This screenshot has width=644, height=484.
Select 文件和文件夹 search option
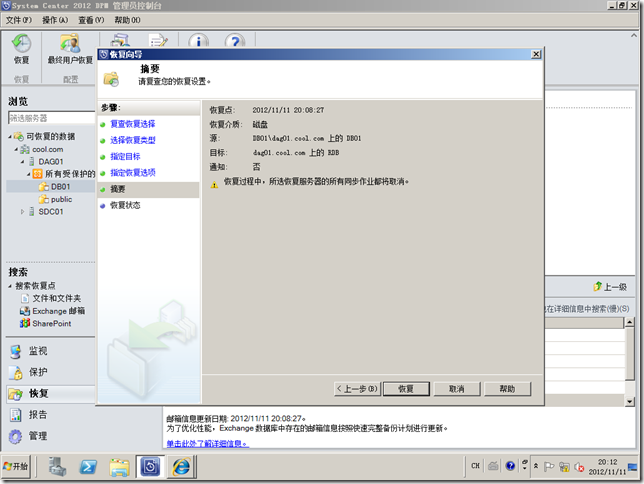point(51,298)
